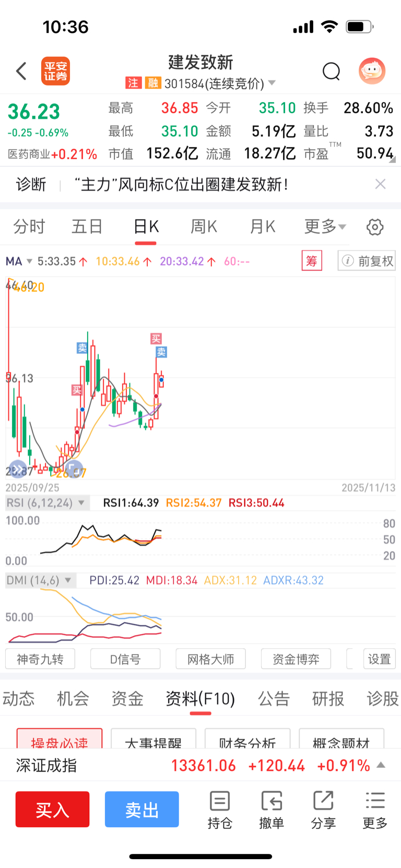Expand the 深证成指 index bar arrow

point(381,765)
